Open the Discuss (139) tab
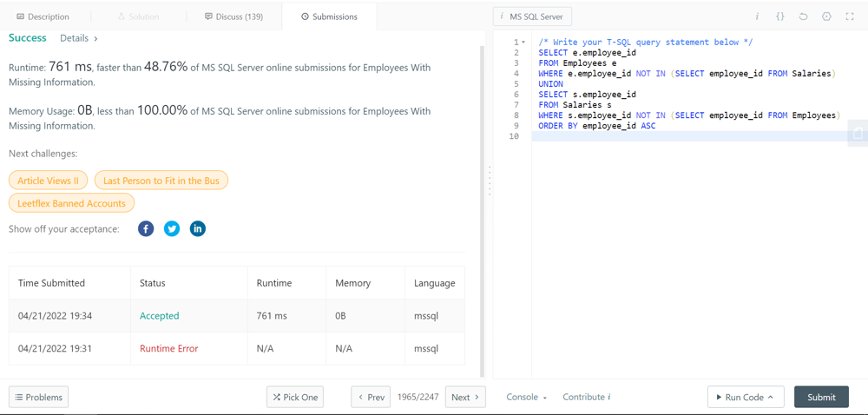Screen dimensions: 868x415 pyautogui.click(x=233, y=16)
